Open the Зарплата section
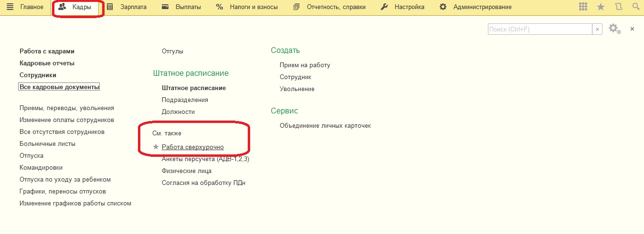 (x=127, y=7)
